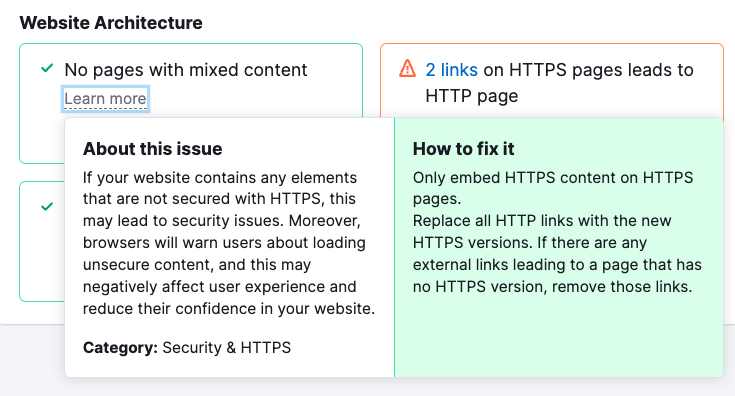This screenshot has width=735, height=396.
Task: Select the Website Architecture heading
Action: [x=111, y=22]
